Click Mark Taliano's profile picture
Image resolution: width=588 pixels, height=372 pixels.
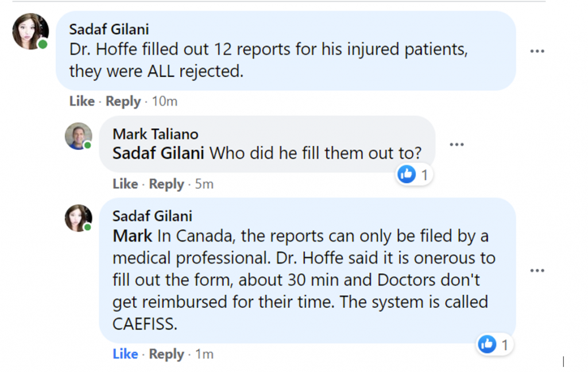78,137
